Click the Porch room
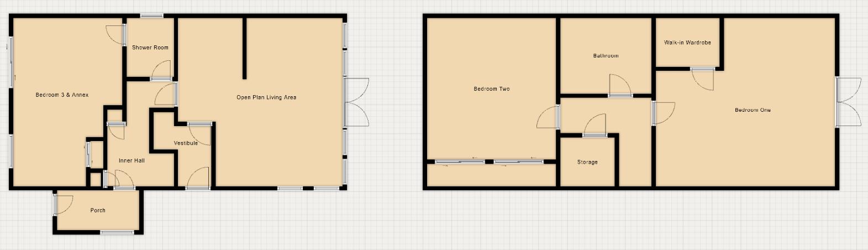The width and height of the screenshot is (868, 250). coord(98,210)
